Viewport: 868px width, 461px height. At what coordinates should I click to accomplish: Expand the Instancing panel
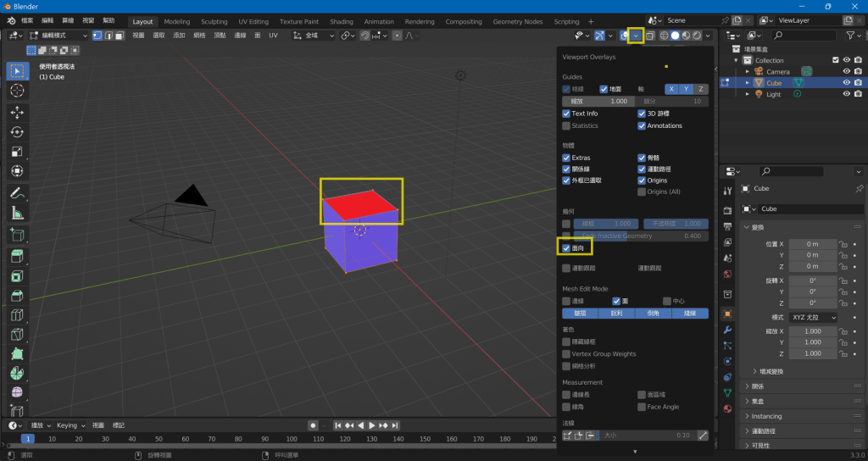[x=766, y=416]
